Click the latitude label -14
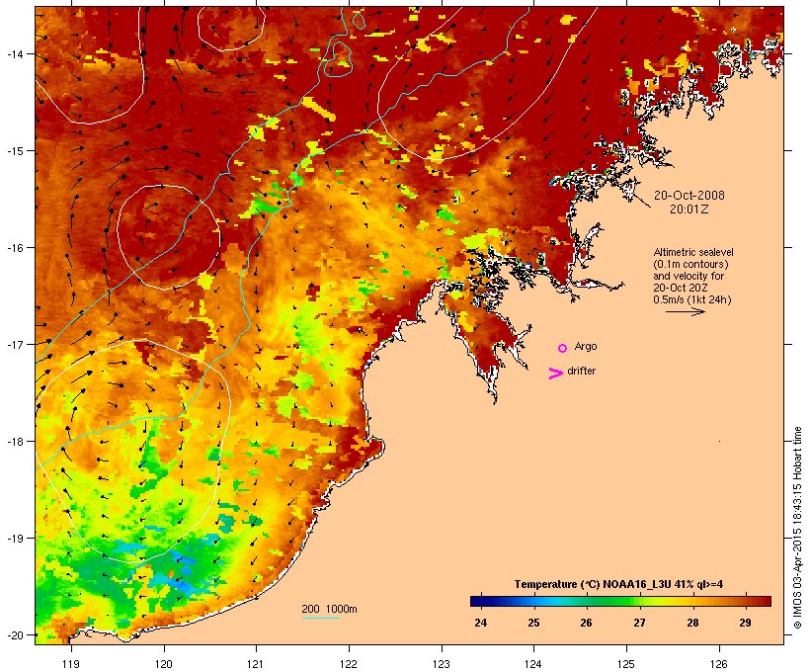810x672 pixels. 14,53
